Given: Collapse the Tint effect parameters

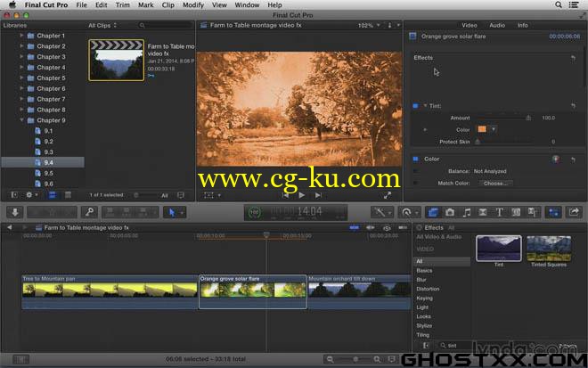Looking at the screenshot, I should coord(425,106).
